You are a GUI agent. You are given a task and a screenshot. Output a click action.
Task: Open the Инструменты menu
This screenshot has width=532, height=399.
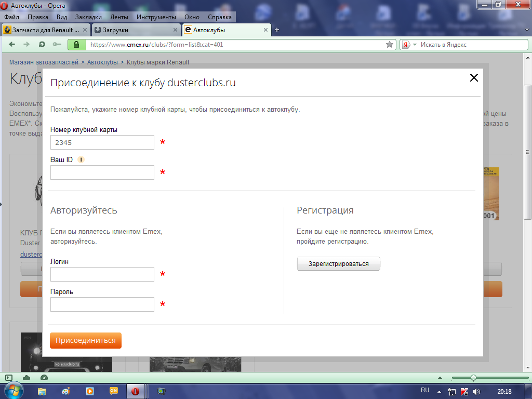pos(156,17)
